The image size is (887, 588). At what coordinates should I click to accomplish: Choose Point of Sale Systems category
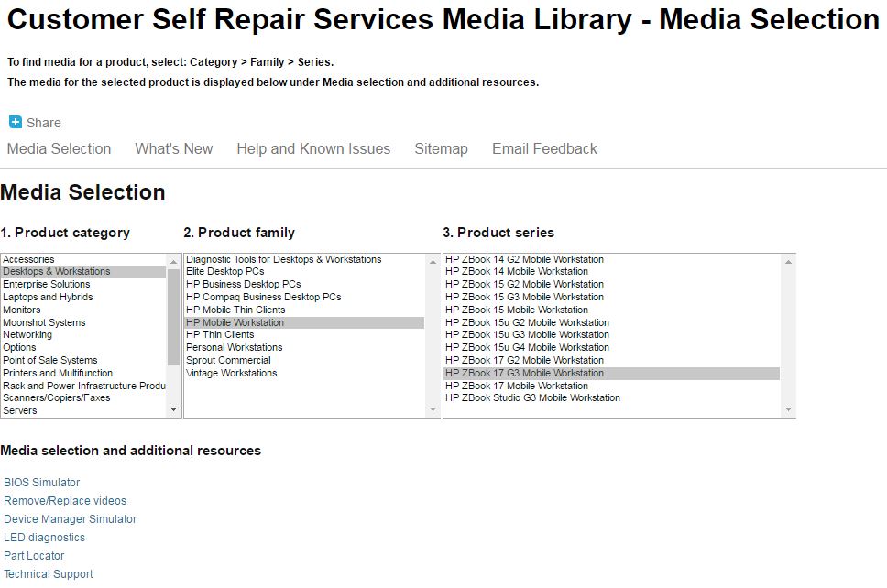[x=83, y=360]
